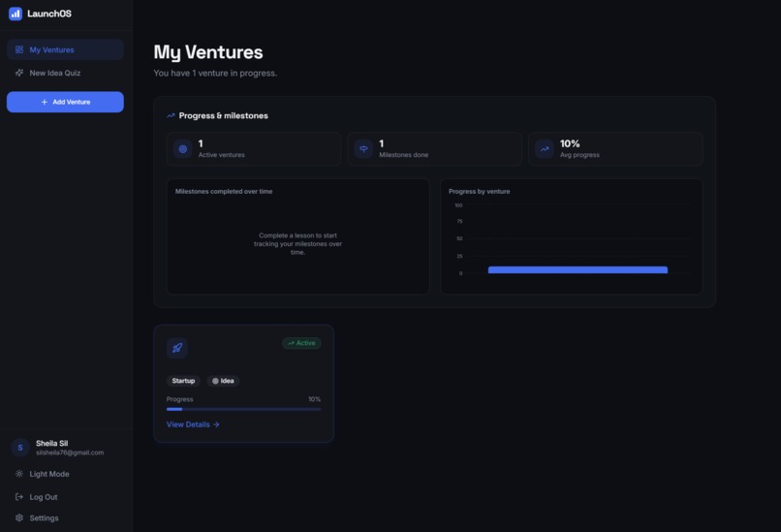The width and height of the screenshot is (781, 532).
Task: Click the plus icon on Add Venture
Action: [x=45, y=102]
